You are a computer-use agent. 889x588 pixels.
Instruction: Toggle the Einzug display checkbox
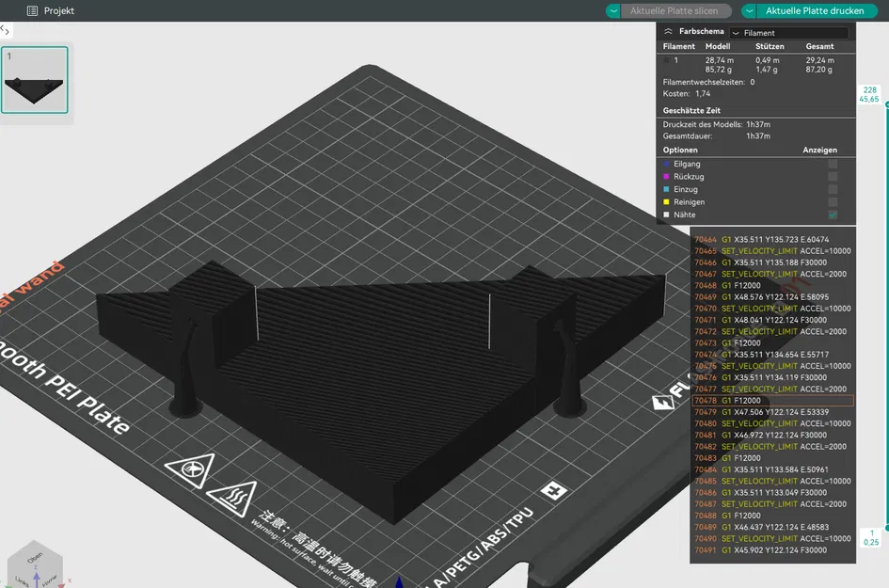click(833, 189)
